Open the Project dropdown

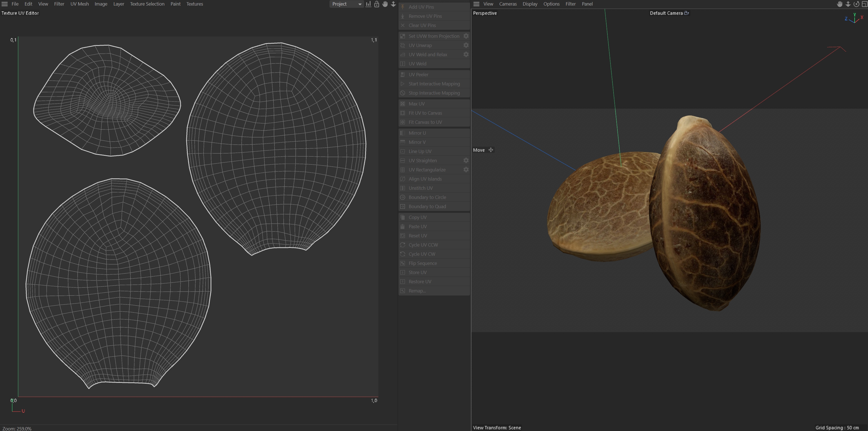346,4
